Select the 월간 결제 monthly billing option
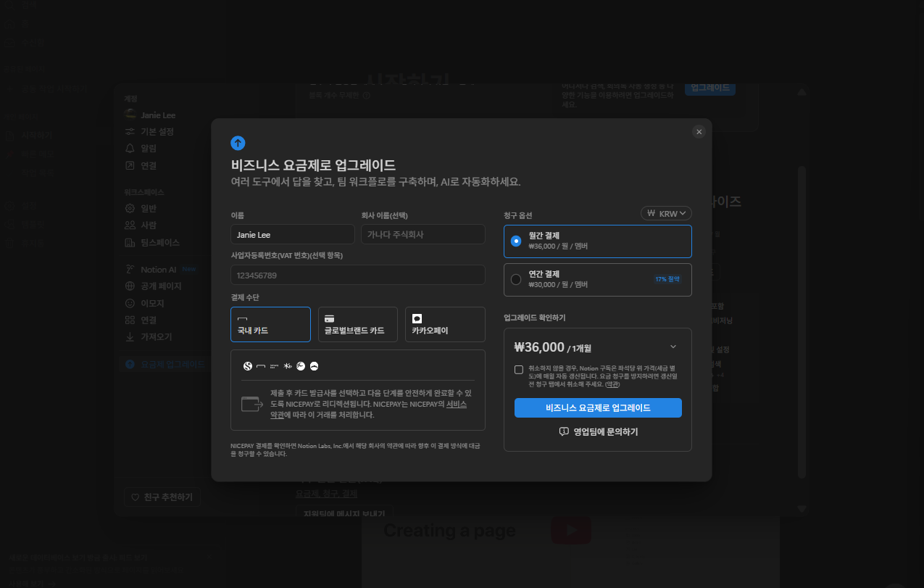 (598, 241)
